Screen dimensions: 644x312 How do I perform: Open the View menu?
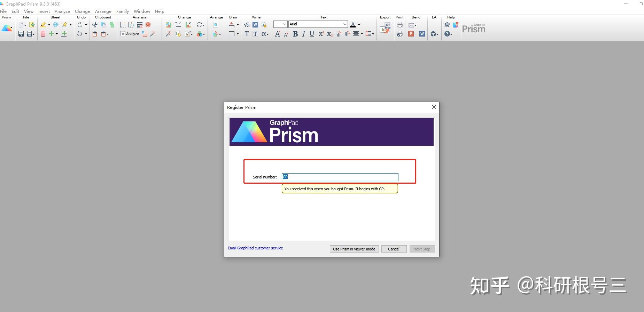pos(29,11)
